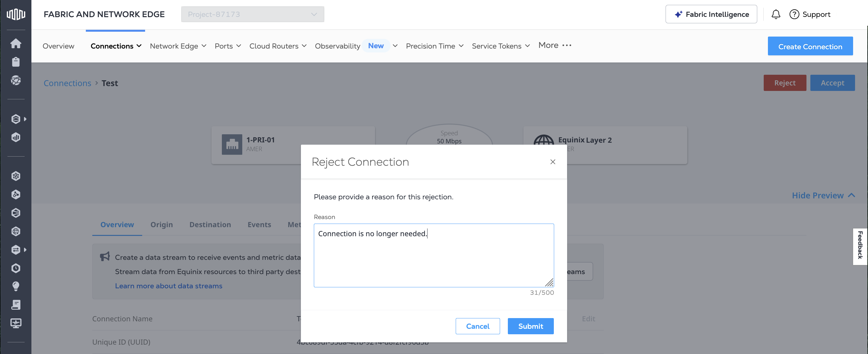The width and height of the screenshot is (868, 354).
Task: Click the Home icon in sidebar
Action: (16, 43)
